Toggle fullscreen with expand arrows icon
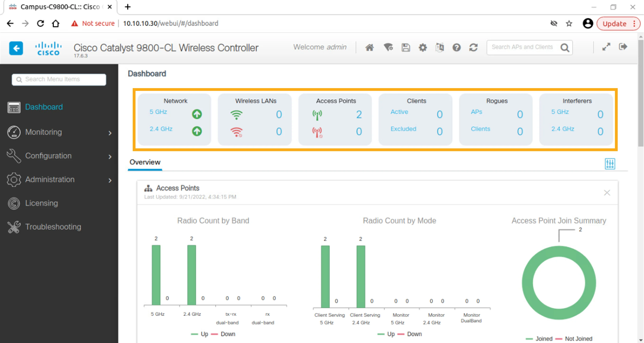 click(606, 47)
